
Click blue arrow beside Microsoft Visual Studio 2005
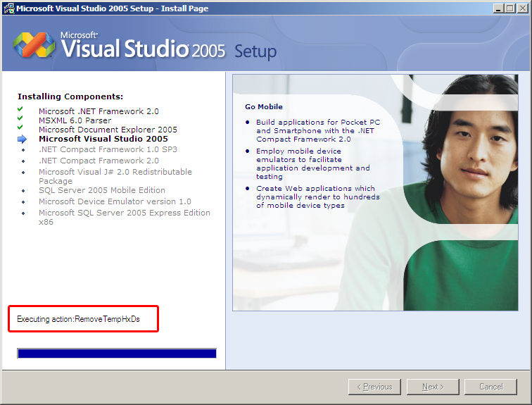[22, 139]
